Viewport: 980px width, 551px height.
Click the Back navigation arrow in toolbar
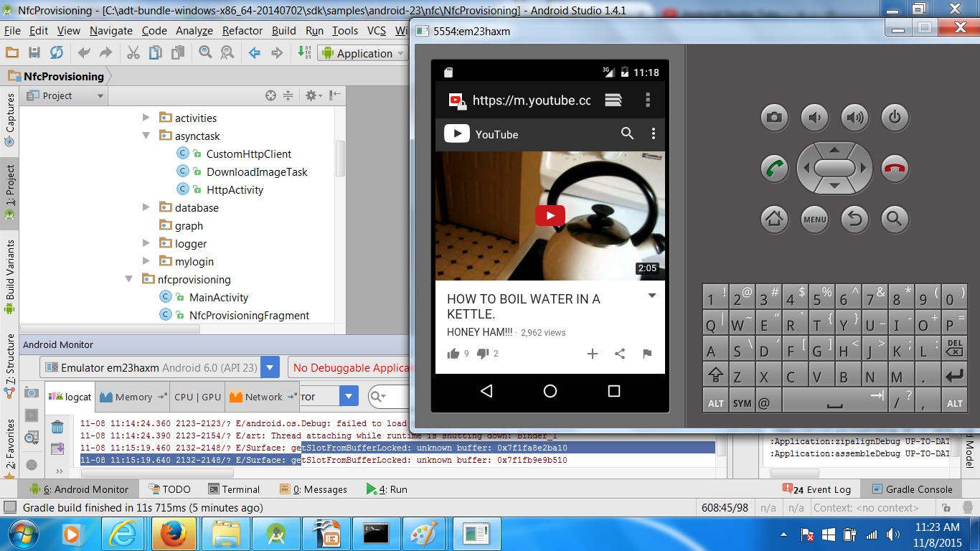pos(254,52)
